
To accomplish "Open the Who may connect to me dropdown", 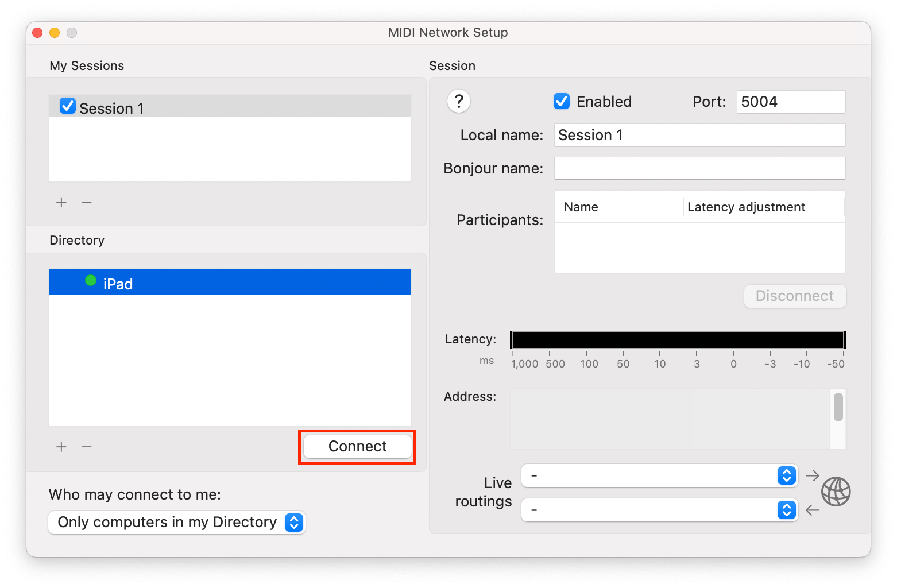I will 177,523.
